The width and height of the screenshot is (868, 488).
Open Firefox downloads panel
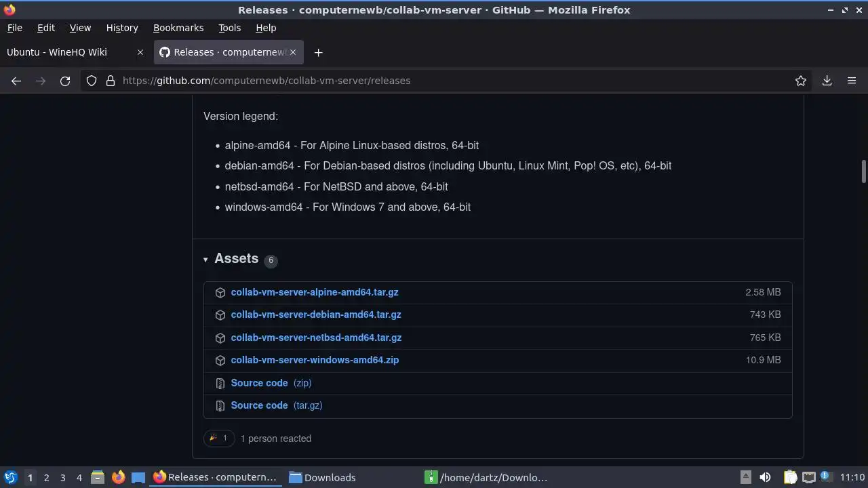point(827,81)
